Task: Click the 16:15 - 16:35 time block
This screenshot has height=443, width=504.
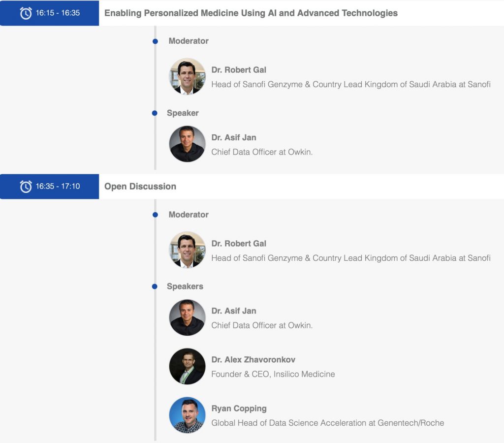Action: [x=50, y=13]
